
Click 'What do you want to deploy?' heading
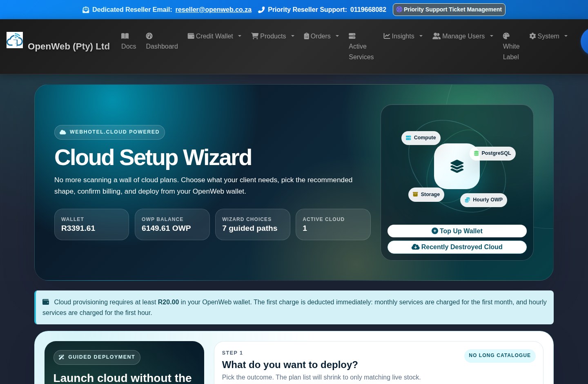pyautogui.click(x=290, y=365)
